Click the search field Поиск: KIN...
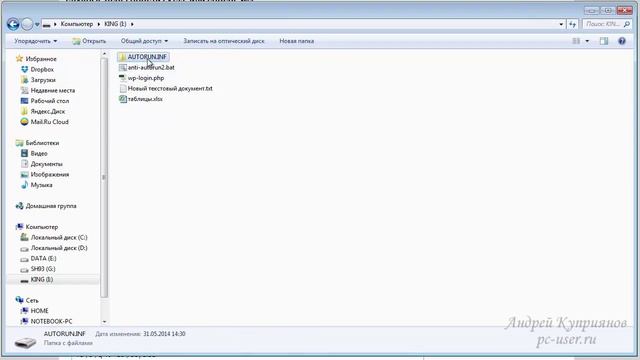This screenshot has width=640, height=360. point(603,24)
